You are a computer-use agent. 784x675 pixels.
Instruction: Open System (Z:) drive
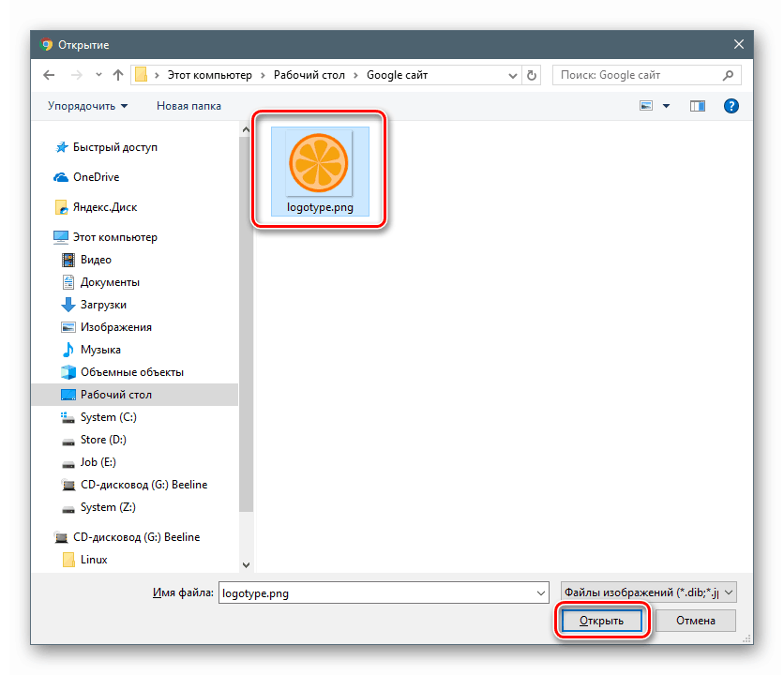pyautogui.click(x=108, y=507)
